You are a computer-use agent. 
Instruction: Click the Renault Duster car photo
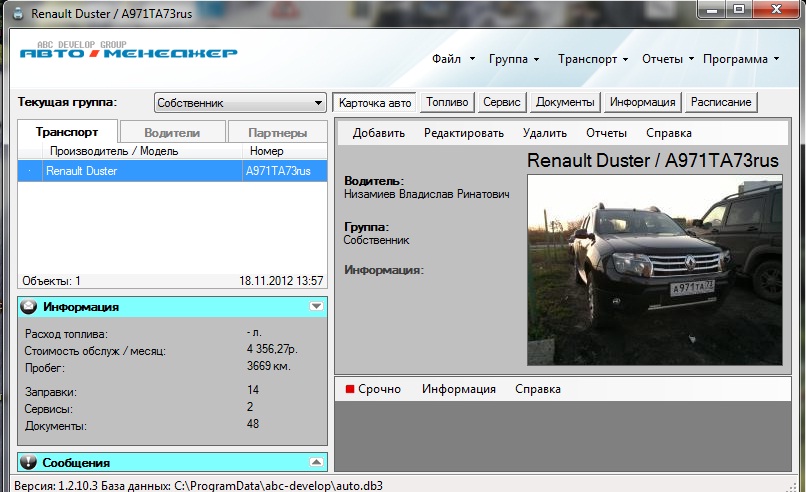click(654, 270)
